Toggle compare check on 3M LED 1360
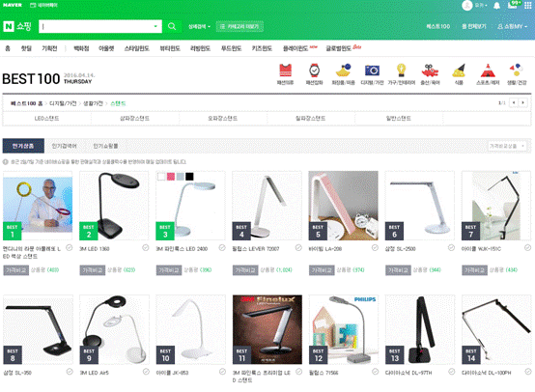Image resolution: width=535 pixels, height=392 pixels. (x=146, y=248)
